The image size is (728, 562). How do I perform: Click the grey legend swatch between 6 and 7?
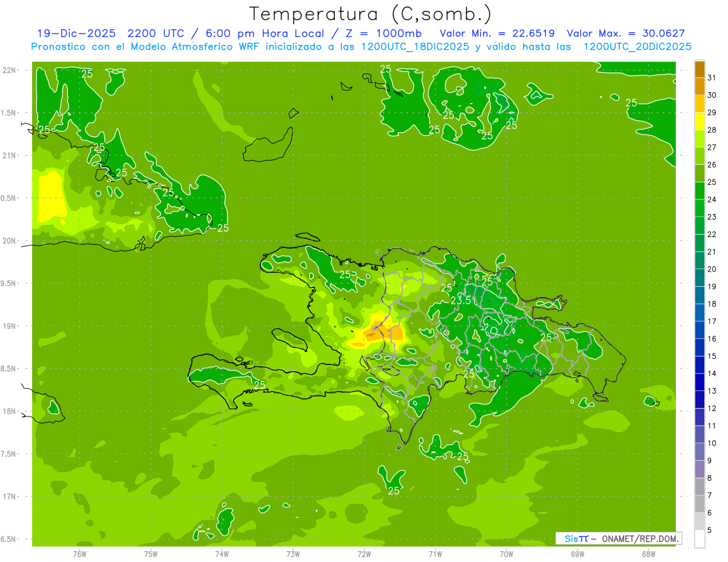point(699,504)
